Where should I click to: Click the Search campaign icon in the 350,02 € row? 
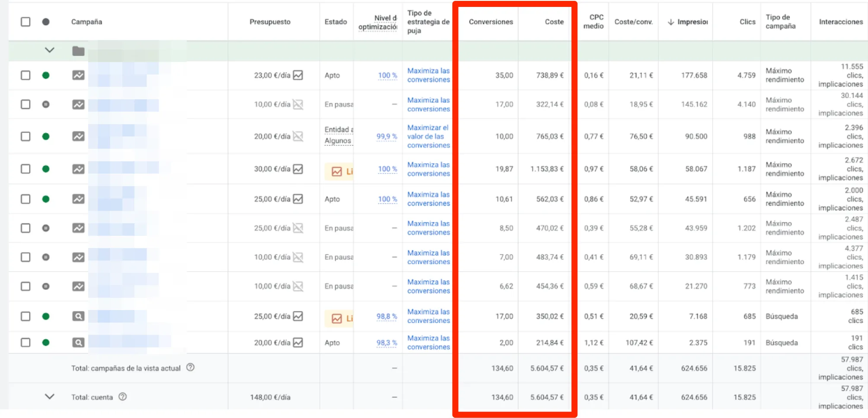[x=78, y=317]
